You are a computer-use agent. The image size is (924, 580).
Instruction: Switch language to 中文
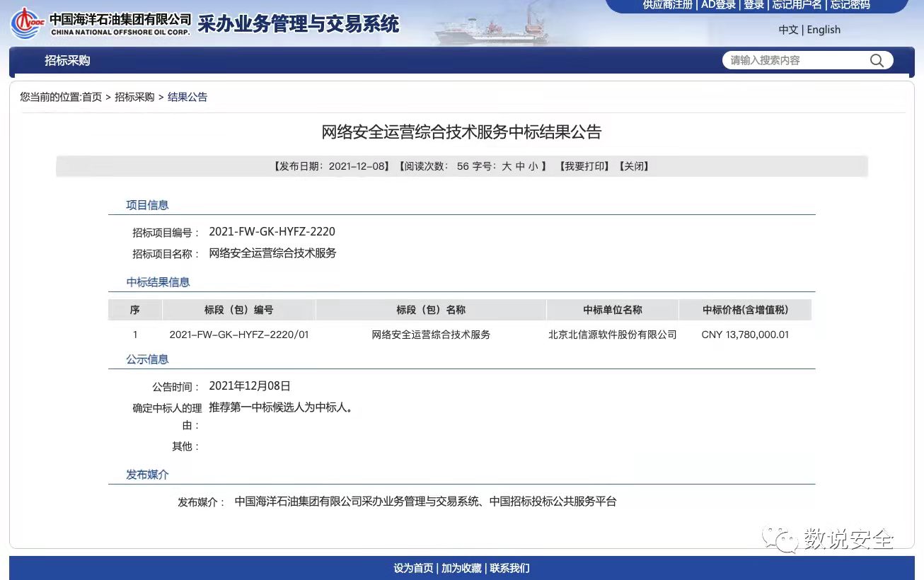[x=788, y=30]
